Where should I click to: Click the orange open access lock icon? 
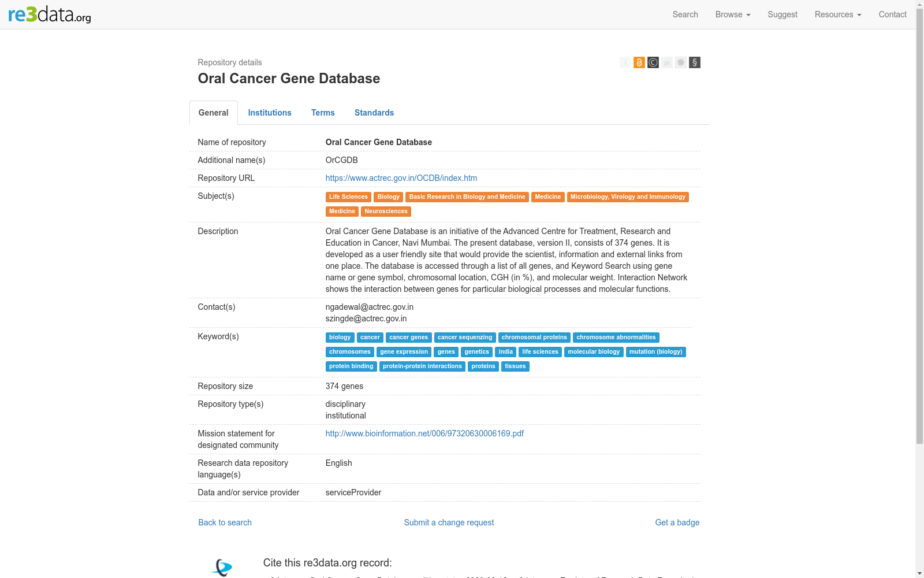click(x=639, y=62)
